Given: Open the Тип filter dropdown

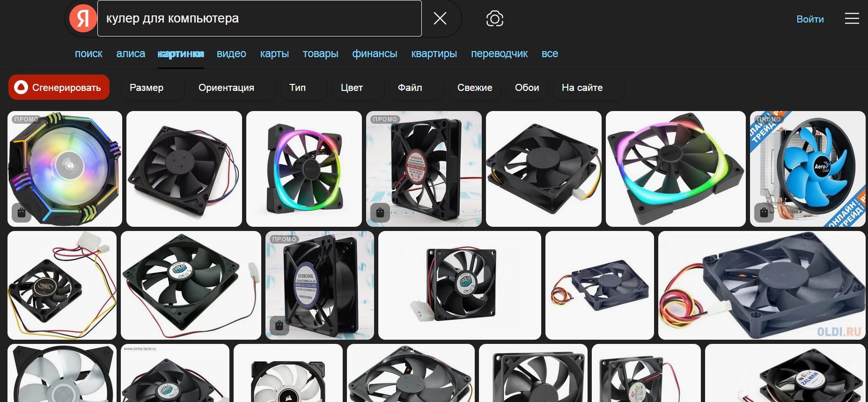Looking at the screenshot, I should point(303,87).
